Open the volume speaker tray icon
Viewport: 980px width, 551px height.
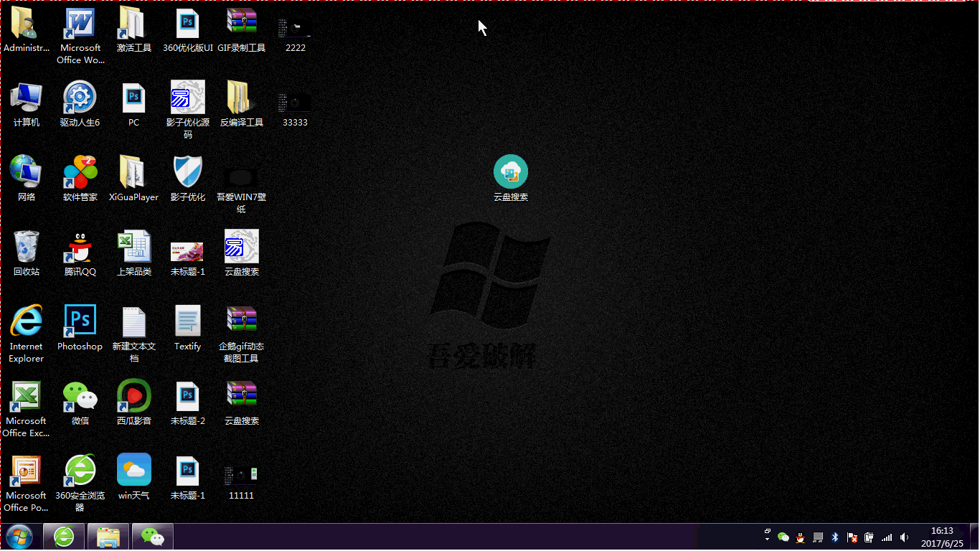pos(904,537)
